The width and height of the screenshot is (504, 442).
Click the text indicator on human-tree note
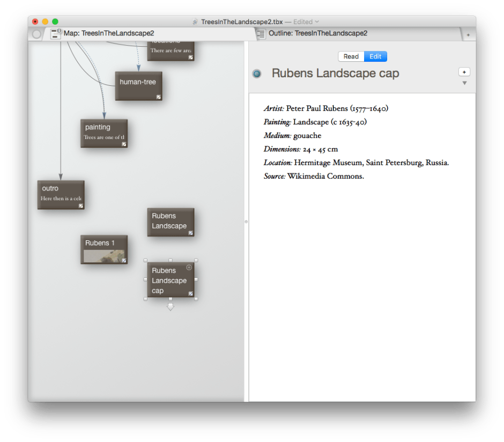[x=159, y=97]
